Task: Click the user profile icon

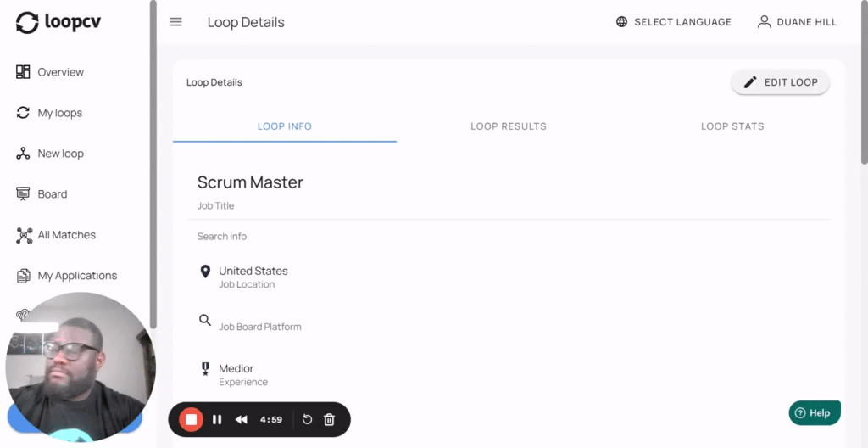Action: click(764, 22)
